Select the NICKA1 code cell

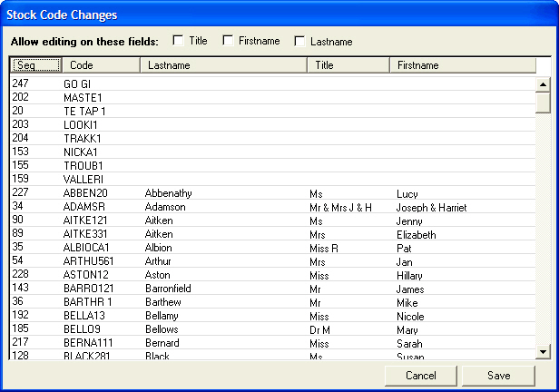[81, 152]
